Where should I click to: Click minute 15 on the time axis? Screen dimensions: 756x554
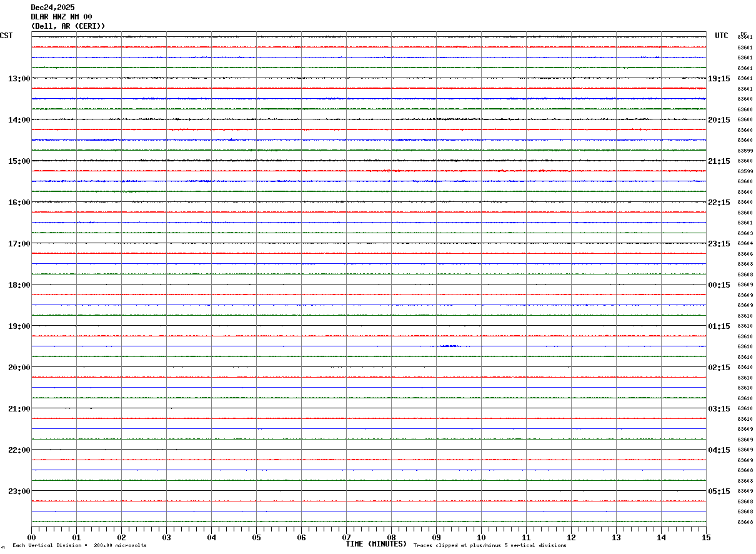[706, 537]
